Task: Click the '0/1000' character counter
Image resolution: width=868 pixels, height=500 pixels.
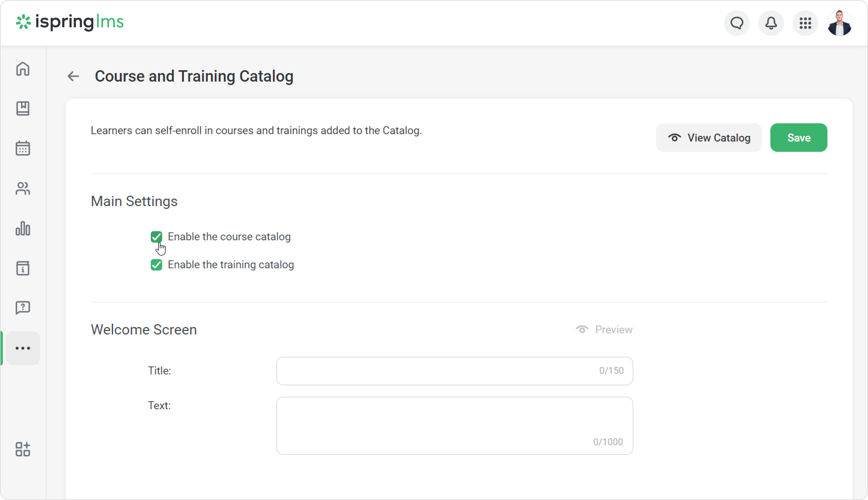Action: [608, 442]
